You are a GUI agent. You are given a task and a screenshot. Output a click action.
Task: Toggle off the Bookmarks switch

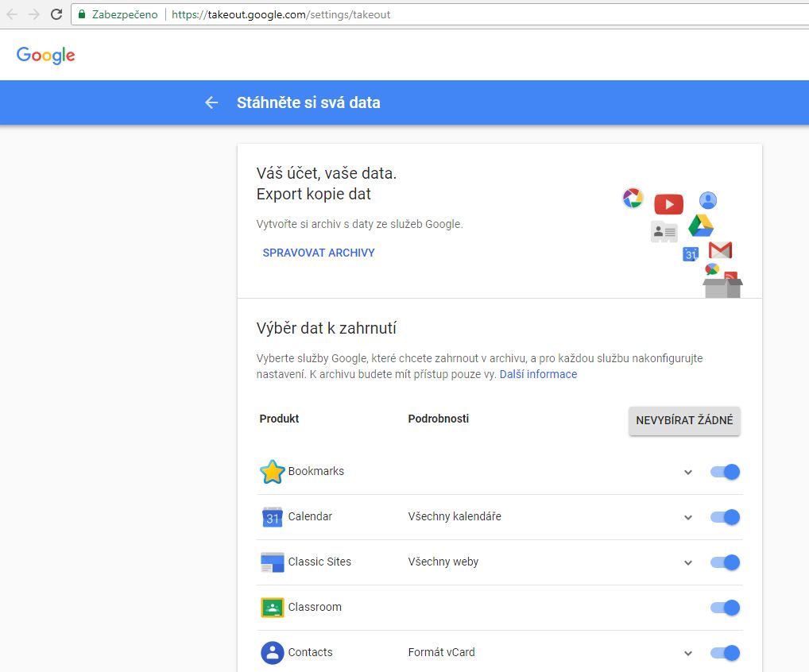(x=725, y=472)
